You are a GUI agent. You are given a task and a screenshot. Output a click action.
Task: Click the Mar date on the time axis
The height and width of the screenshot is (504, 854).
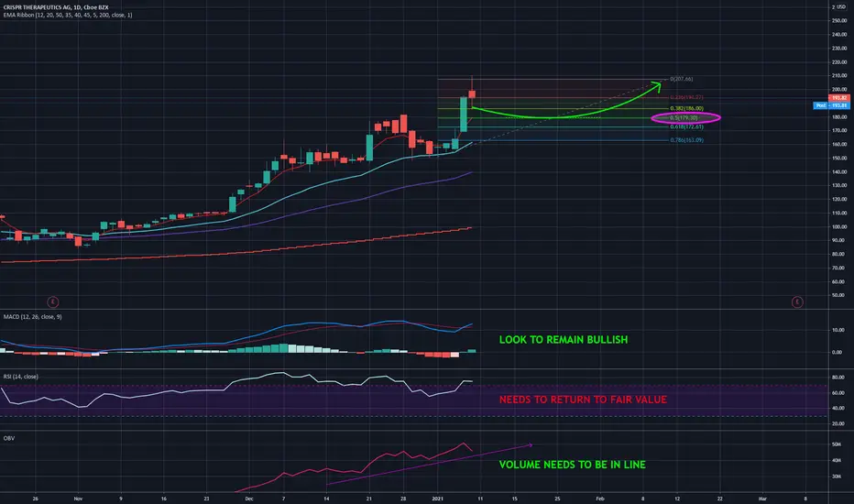pyautogui.click(x=762, y=499)
